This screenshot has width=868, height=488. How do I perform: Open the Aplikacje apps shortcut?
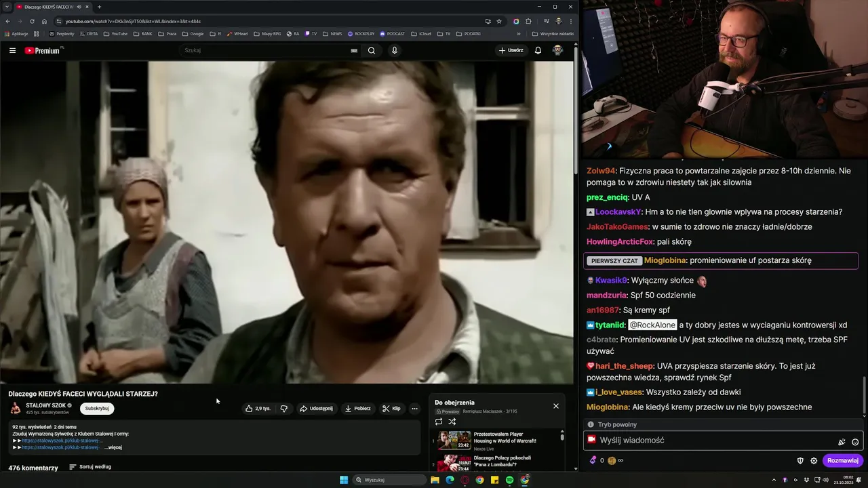[x=16, y=33]
